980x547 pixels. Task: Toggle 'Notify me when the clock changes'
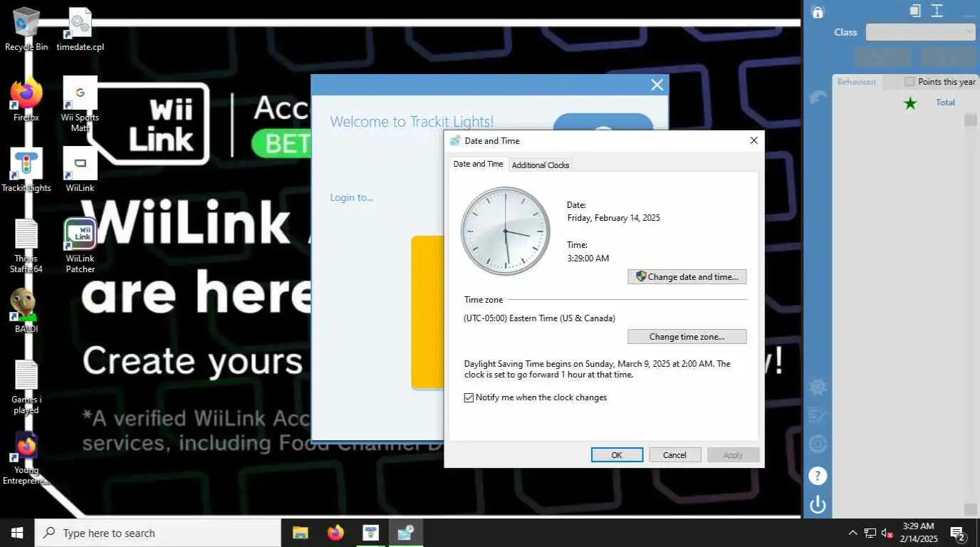pos(469,397)
